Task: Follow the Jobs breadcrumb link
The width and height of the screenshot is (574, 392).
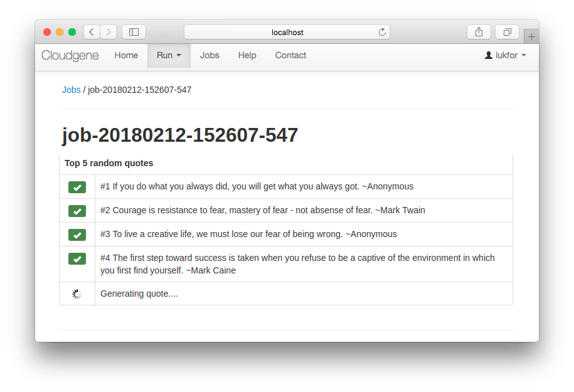Action: tap(72, 90)
